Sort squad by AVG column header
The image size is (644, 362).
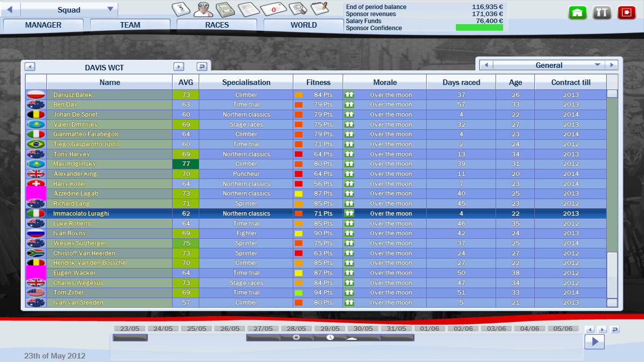tap(186, 82)
